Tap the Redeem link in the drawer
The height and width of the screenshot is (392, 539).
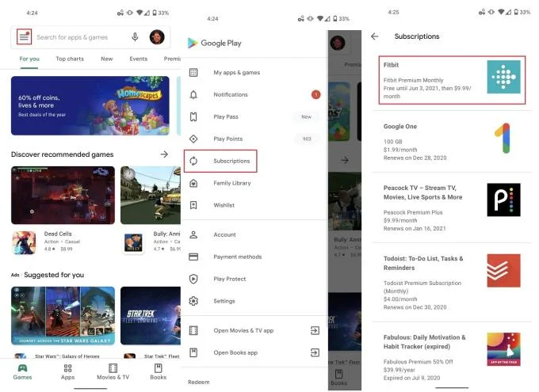tap(199, 382)
